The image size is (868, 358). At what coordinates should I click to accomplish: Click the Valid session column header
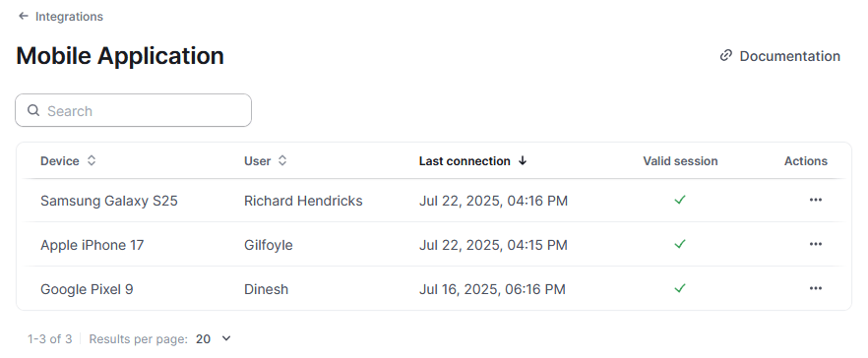tap(680, 161)
